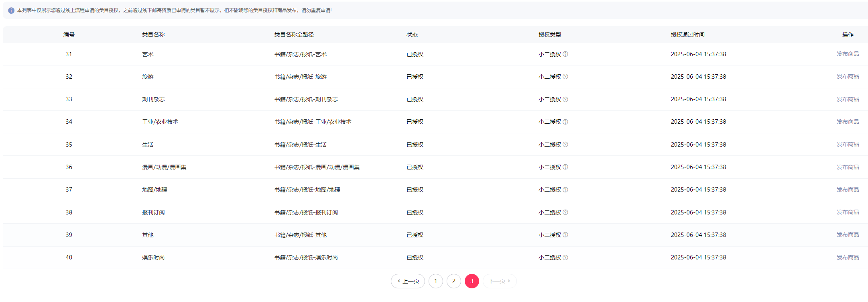Click help icon beside 小二授权 in row 36
Image resolution: width=868 pixels, height=302 pixels.
pyautogui.click(x=565, y=167)
